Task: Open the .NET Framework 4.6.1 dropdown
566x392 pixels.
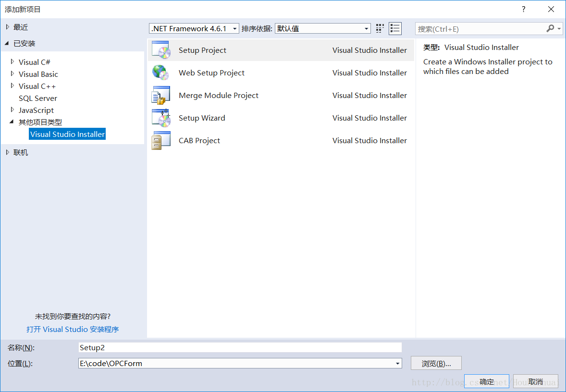Action: [194, 28]
